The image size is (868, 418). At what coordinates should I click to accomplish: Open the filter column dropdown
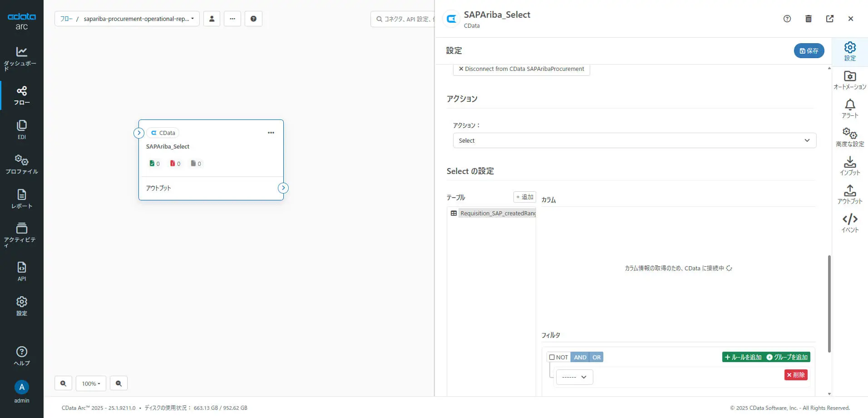(x=574, y=377)
